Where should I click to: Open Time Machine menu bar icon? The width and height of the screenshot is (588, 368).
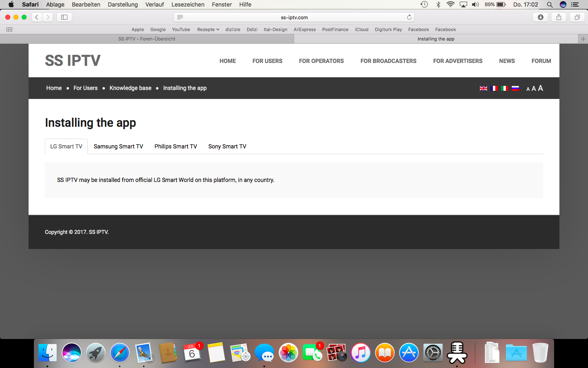point(424,4)
